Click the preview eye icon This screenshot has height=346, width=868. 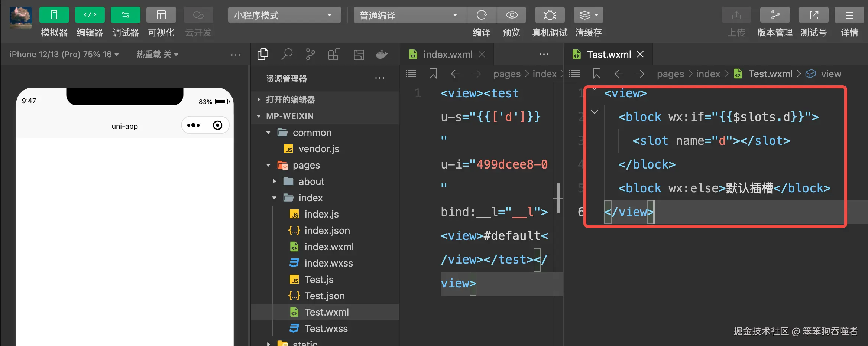(x=512, y=15)
